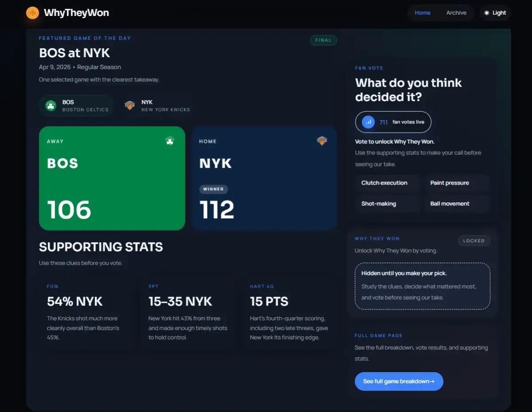Viewport: 532px width, 412px height.
Task: Click the LOCKED badge in Why They Won
Action: (x=474, y=241)
